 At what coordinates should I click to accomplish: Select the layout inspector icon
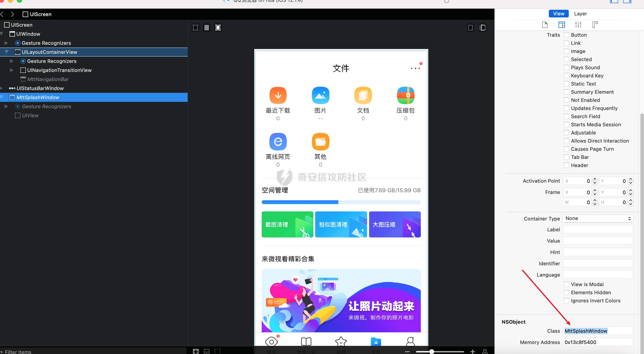pyautogui.click(x=562, y=24)
